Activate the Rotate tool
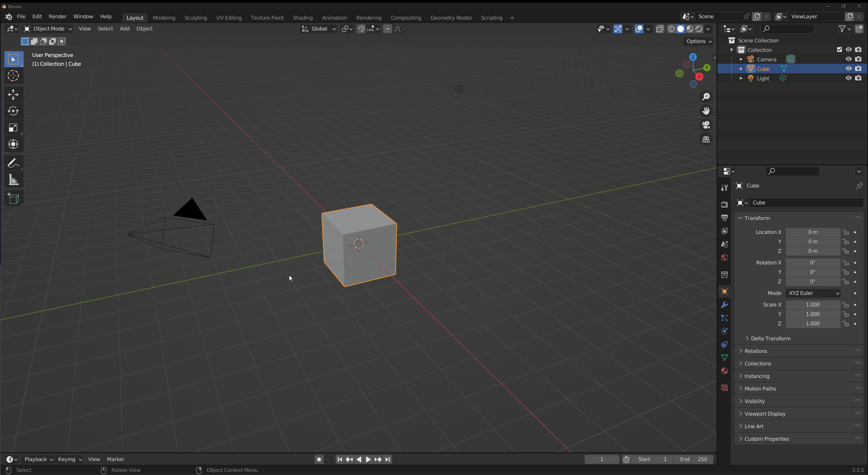This screenshot has height=475, width=868. [x=13, y=111]
